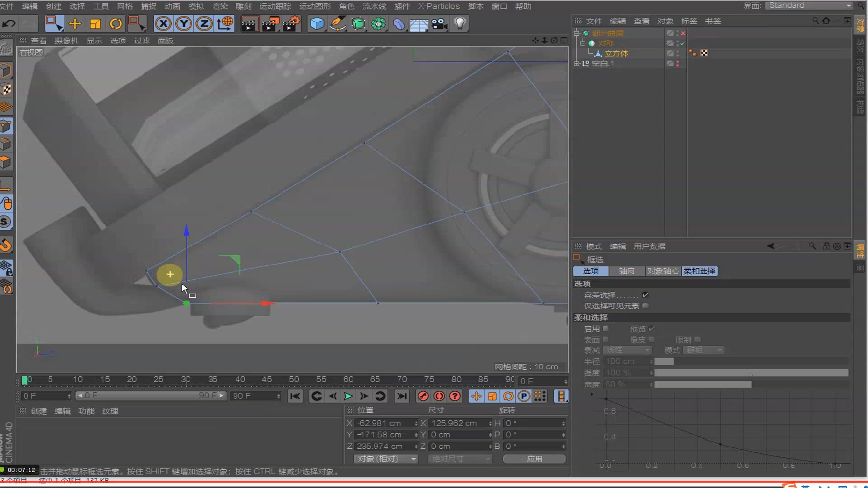This screenshot has width=868, height=488.
Task: Click the Render to Picture Viewer icon
Action: 270,23
